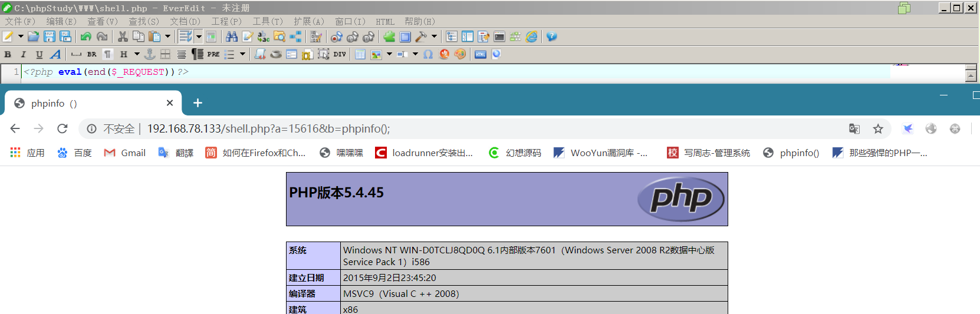Click the Save All icon

(65, 37)
